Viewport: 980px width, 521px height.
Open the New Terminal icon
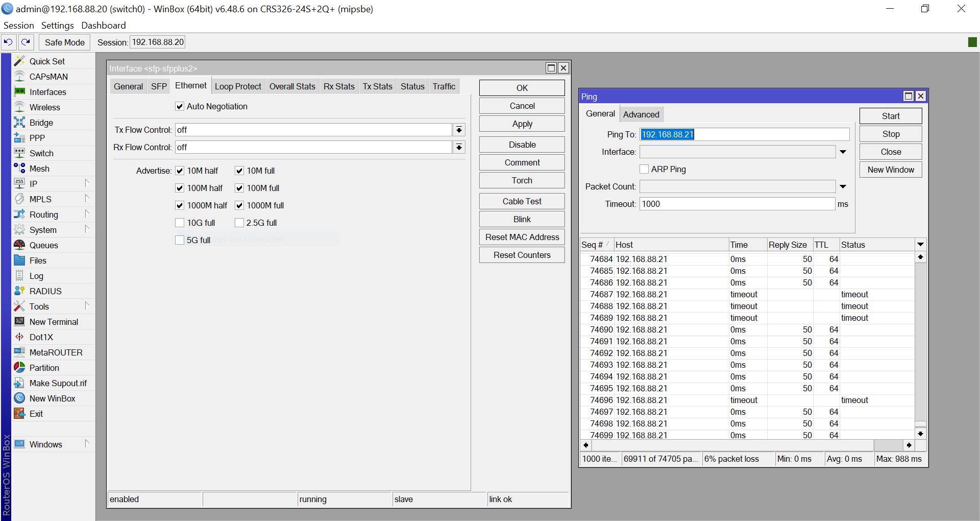click(x=19, y=322)
